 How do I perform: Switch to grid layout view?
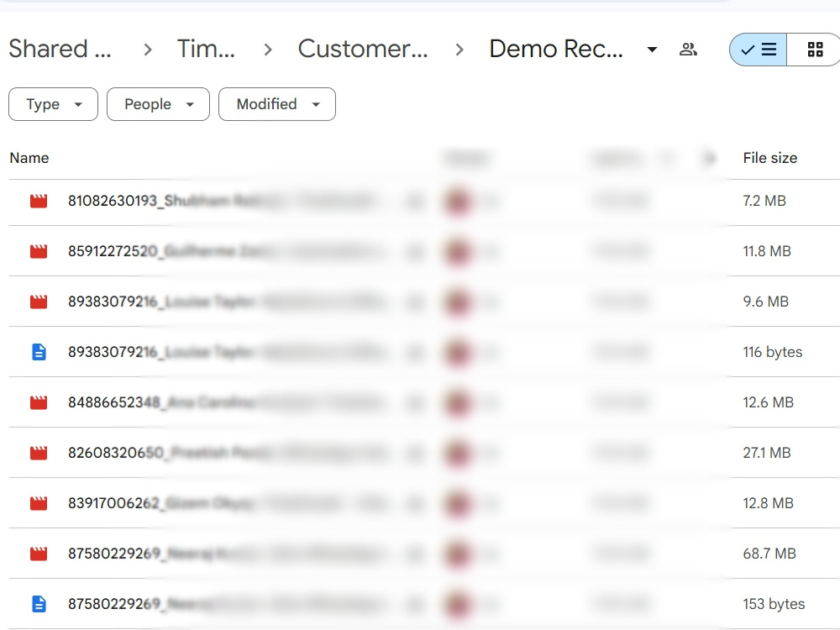click(815, 50)
